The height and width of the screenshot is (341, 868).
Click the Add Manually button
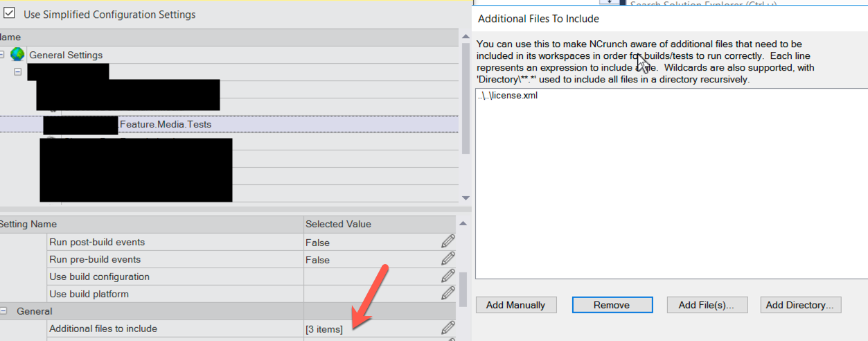pos(515,305)
